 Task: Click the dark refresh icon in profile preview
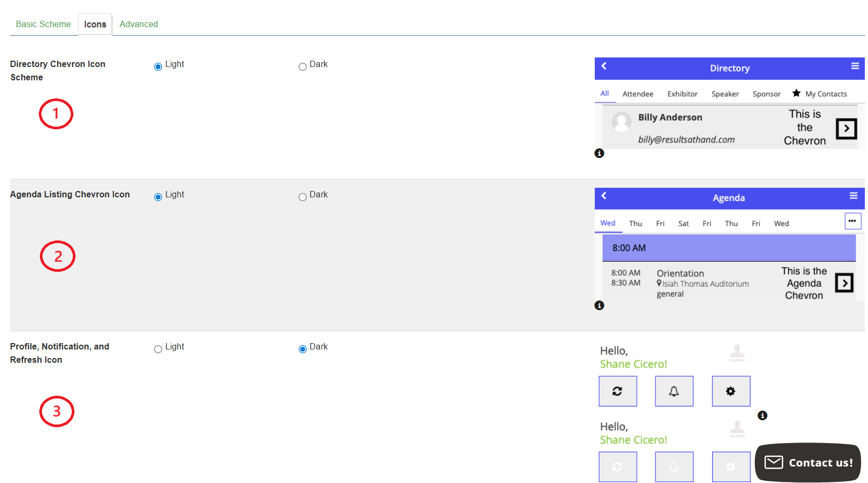point(617,391)
